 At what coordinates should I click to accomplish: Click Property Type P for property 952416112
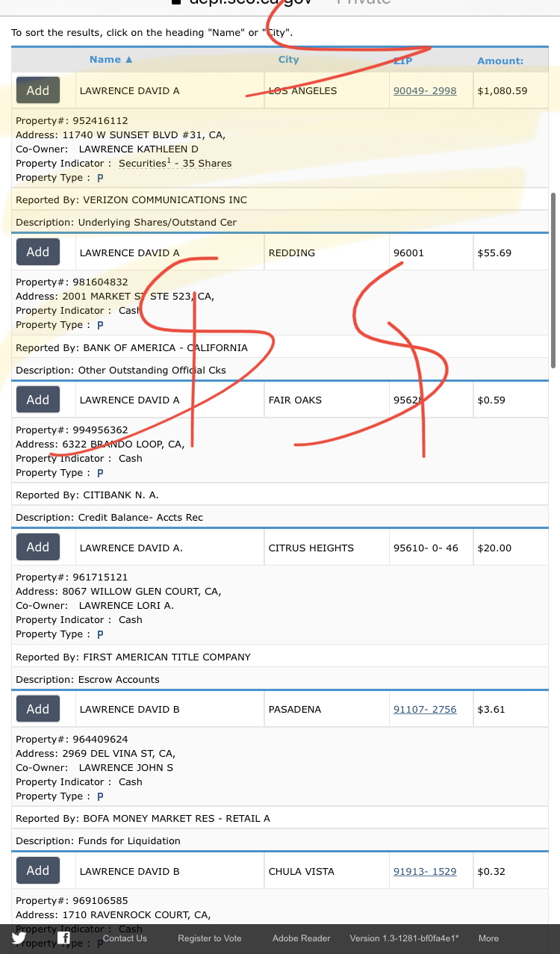(100, 178)
